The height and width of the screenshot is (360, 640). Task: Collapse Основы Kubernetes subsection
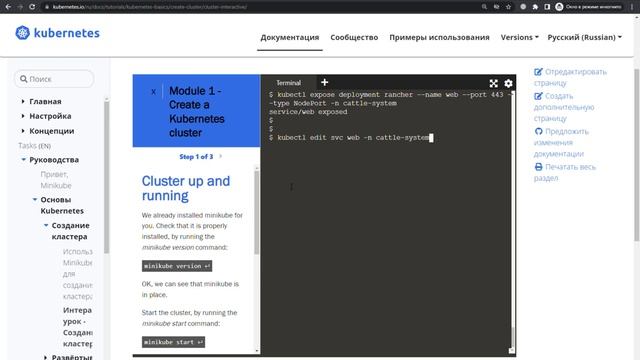click(35, 200)
